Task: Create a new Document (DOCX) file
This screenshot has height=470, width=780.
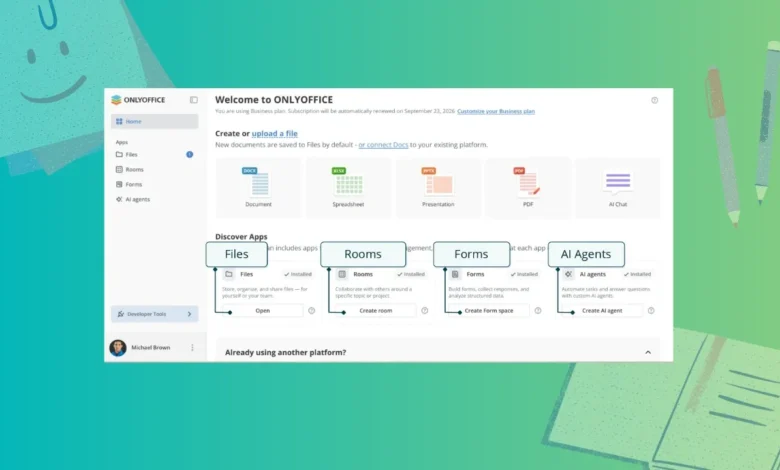Action: (259, 188)
